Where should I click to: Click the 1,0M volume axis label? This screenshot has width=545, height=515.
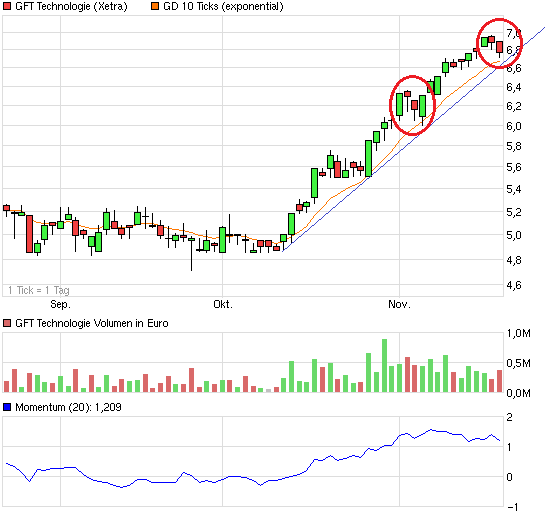click(519, 333)
